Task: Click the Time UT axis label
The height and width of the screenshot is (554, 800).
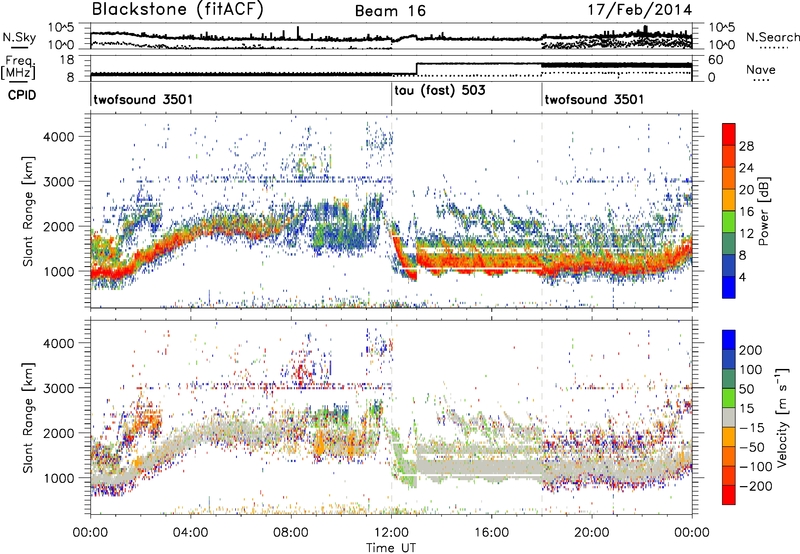Action: tap(391, 548)
